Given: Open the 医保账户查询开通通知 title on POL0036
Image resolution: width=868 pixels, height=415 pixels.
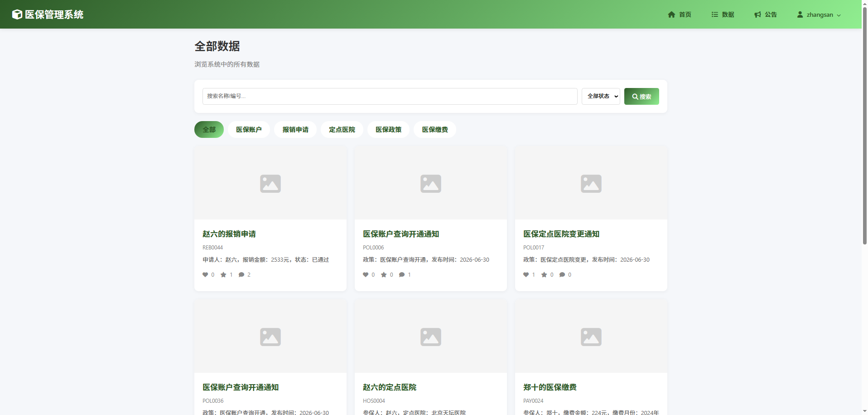Looking at the screenshot, I should 241,387.
